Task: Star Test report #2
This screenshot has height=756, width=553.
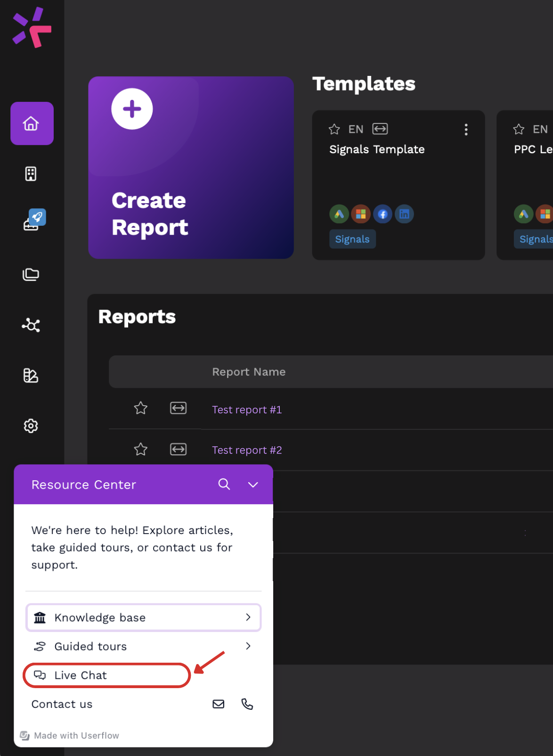Action: [x=141, y=449]
